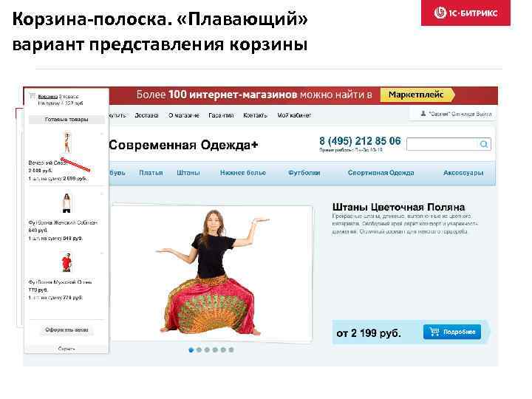Screen dimensions: 532x399
Task: Select the first carousel dot
Action: click(x=191, y=349)
